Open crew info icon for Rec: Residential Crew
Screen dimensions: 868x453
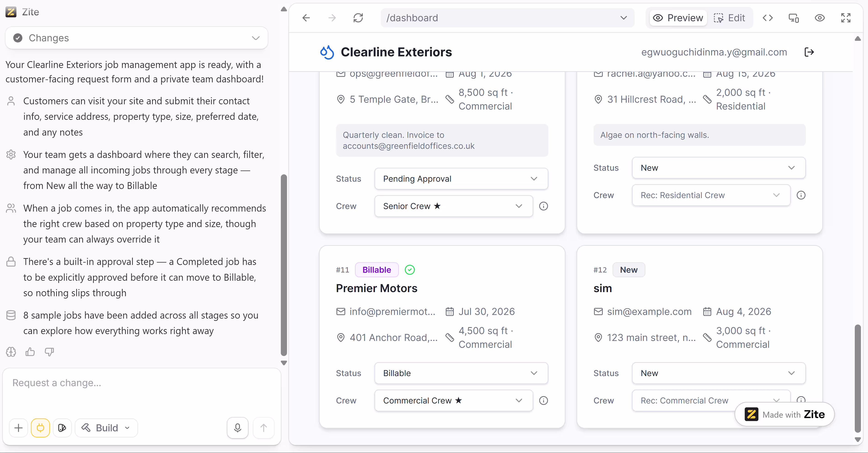point(801,195)
